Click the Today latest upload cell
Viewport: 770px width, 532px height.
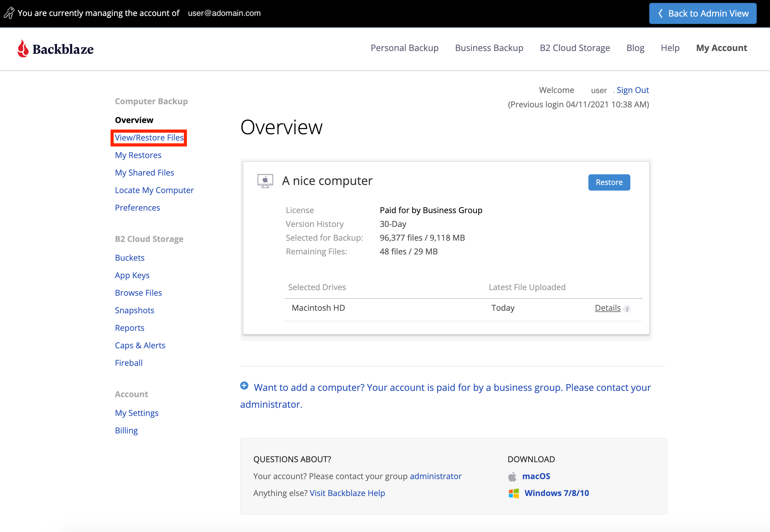503,308
